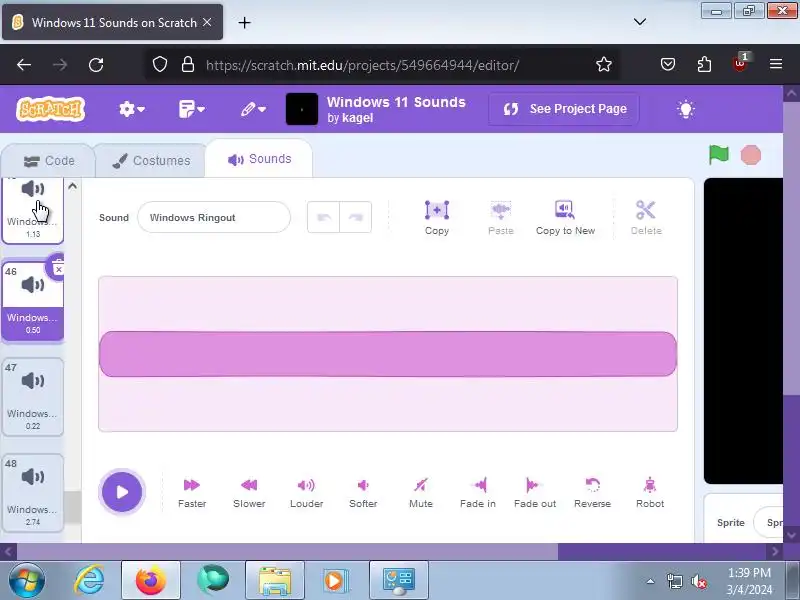
Task: Click the kagel author name
Action: (357, 118)
